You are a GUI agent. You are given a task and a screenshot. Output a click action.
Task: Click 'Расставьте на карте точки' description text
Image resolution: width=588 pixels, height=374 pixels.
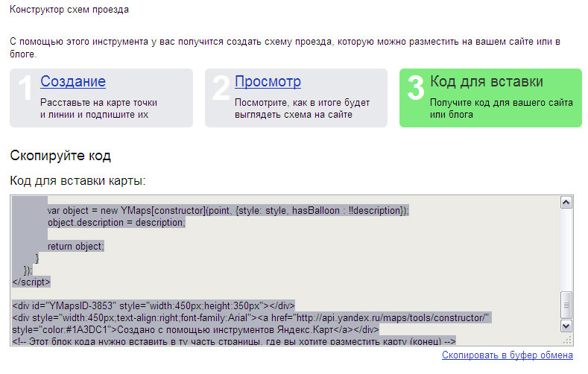click(x=98, y=102)
